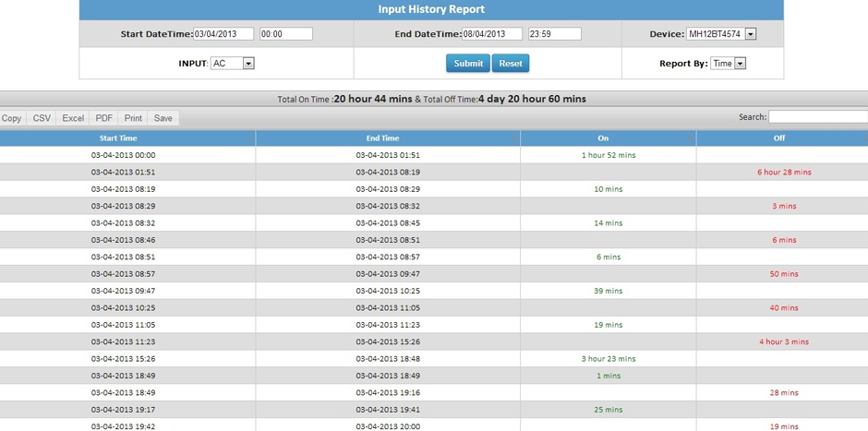Export the report as CSV

pos(42,118)
